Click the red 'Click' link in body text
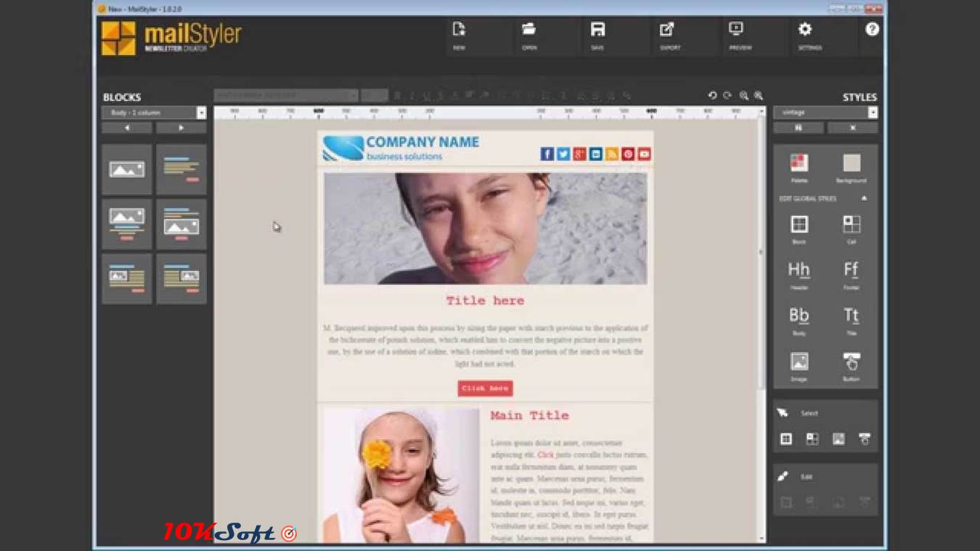This screenshot has height=551, width=980. [x=545, y=454]
